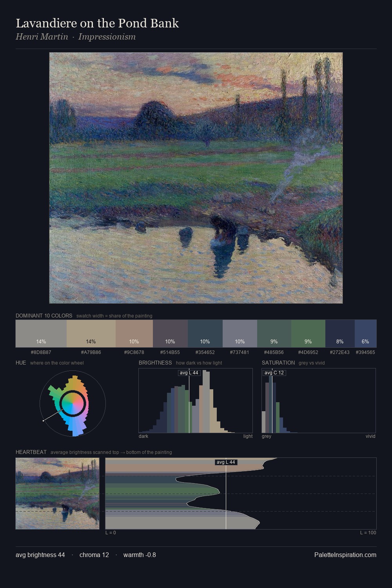The height and width of the screenshot is (588, 392).
Task: Click the 'L = 0' axis label
Action: 111,533
